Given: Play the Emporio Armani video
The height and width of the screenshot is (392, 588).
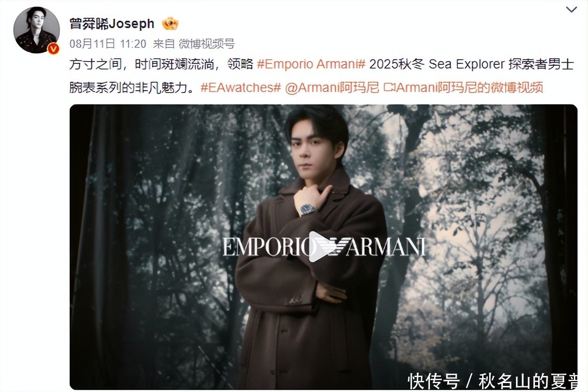Looking at the screenshot, I should (x=318, y=247).
